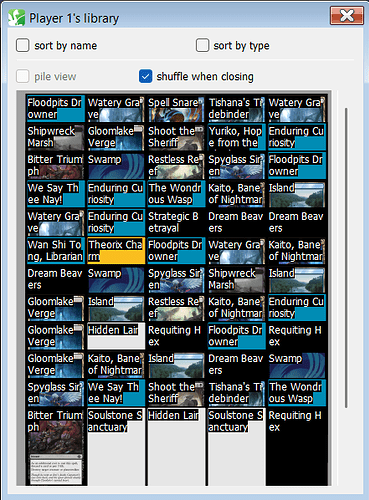Select the Floodpits Drowner between two Requiting Hex
Image resolution: width=369 pixels, height=500 pixels.
[x=236, y=336]
